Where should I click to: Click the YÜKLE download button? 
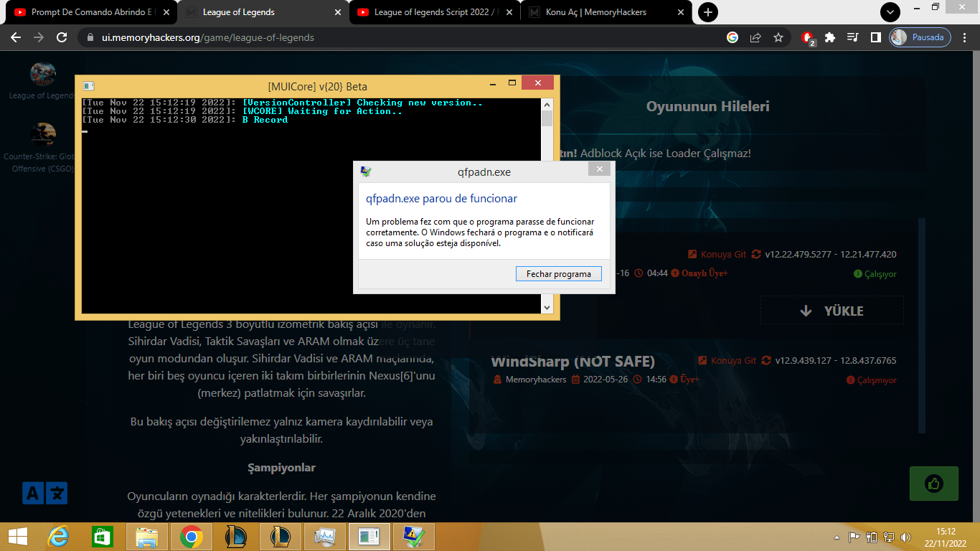click(x=832, y=311)
